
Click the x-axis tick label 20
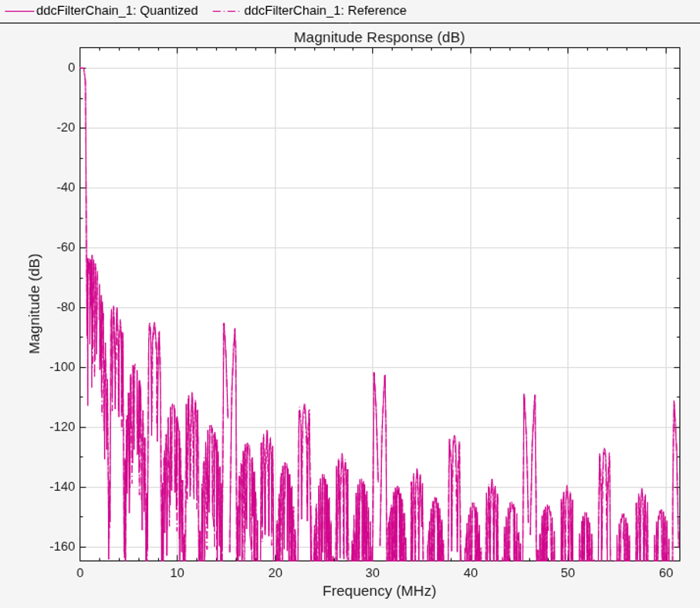click(275, 573)
